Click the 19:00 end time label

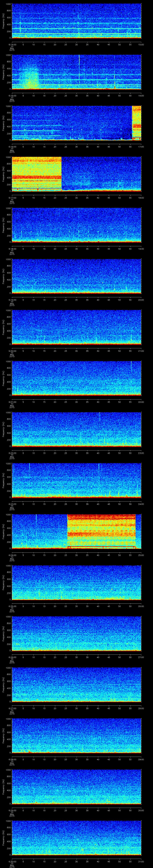141,249
